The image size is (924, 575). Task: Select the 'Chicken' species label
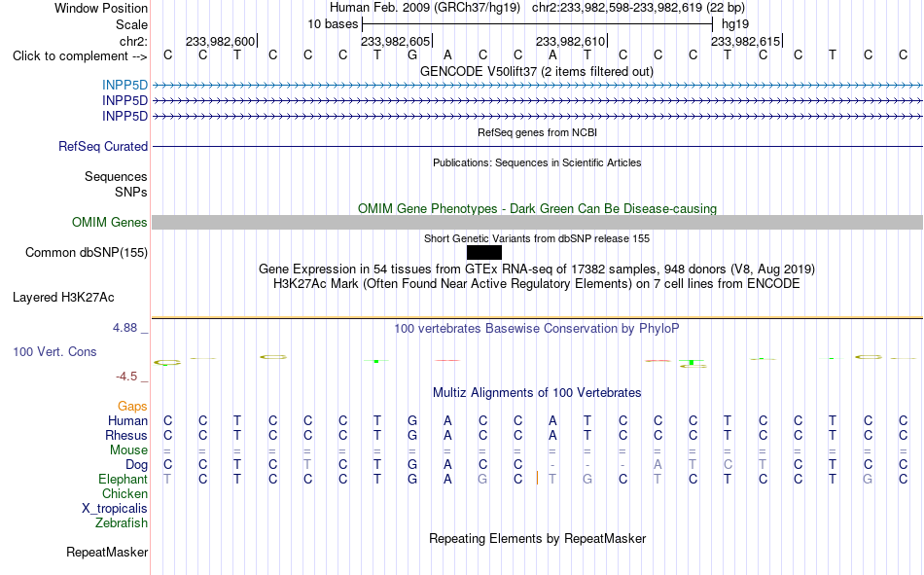pos(124,493)
